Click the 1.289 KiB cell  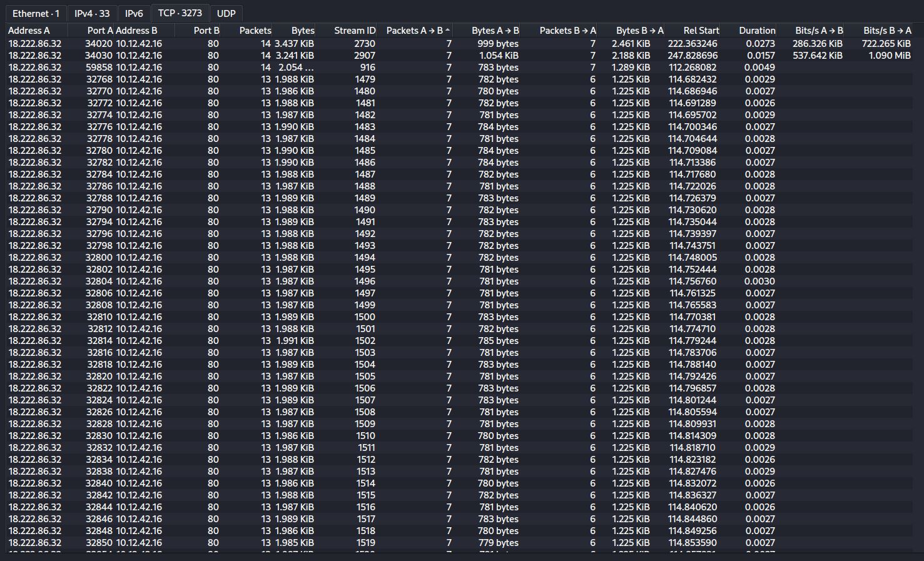[x=631, y=68]
